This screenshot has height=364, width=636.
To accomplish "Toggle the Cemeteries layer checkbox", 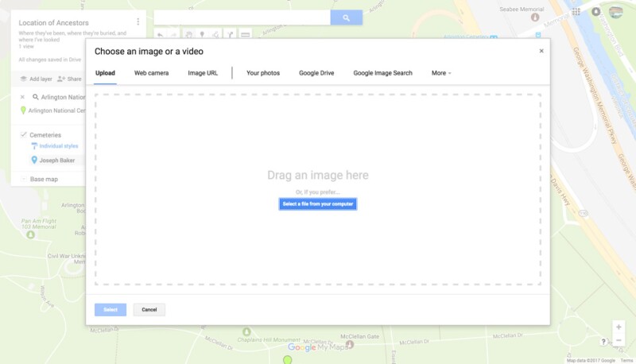I will [x=24, y=135].
